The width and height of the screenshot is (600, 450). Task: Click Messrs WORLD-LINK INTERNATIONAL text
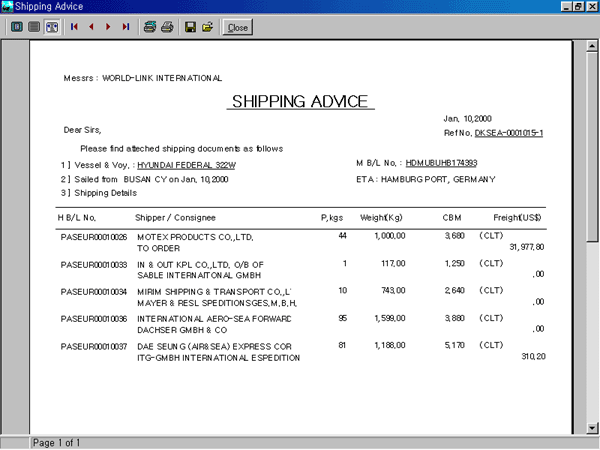[x=143, y=78]
